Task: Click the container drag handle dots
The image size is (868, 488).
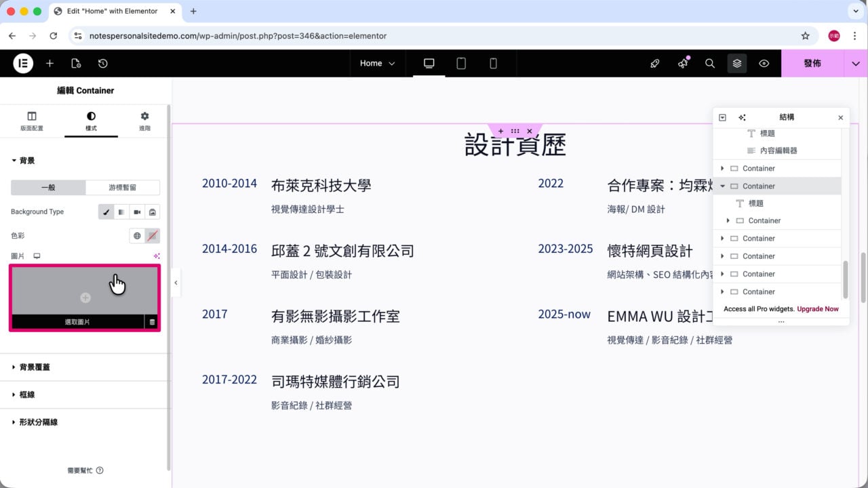Action: [x=515, y=131]
